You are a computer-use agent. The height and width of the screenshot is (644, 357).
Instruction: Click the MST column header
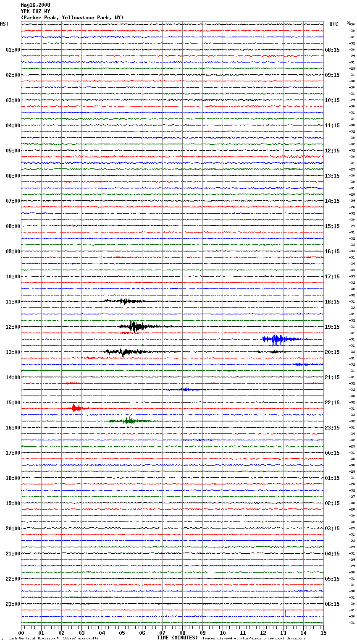4,24
